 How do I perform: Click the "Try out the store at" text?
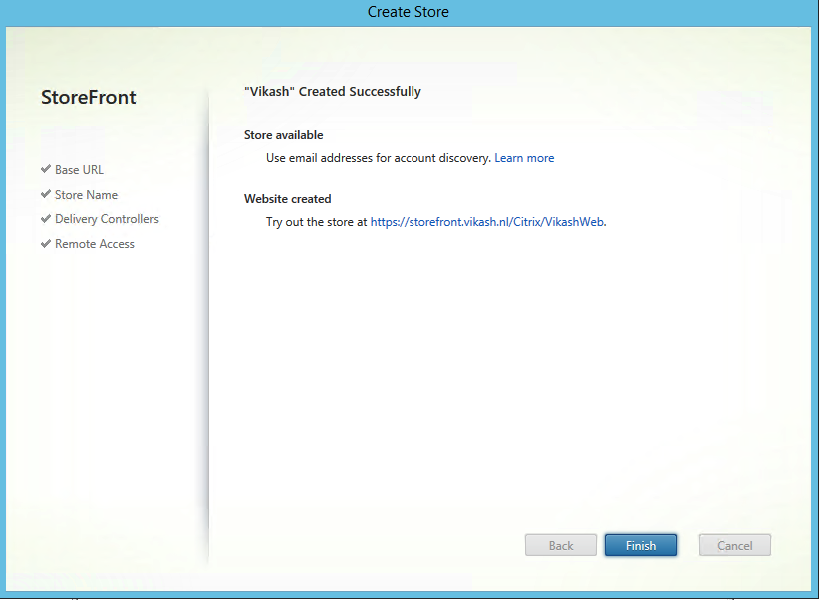pos(317,222)
